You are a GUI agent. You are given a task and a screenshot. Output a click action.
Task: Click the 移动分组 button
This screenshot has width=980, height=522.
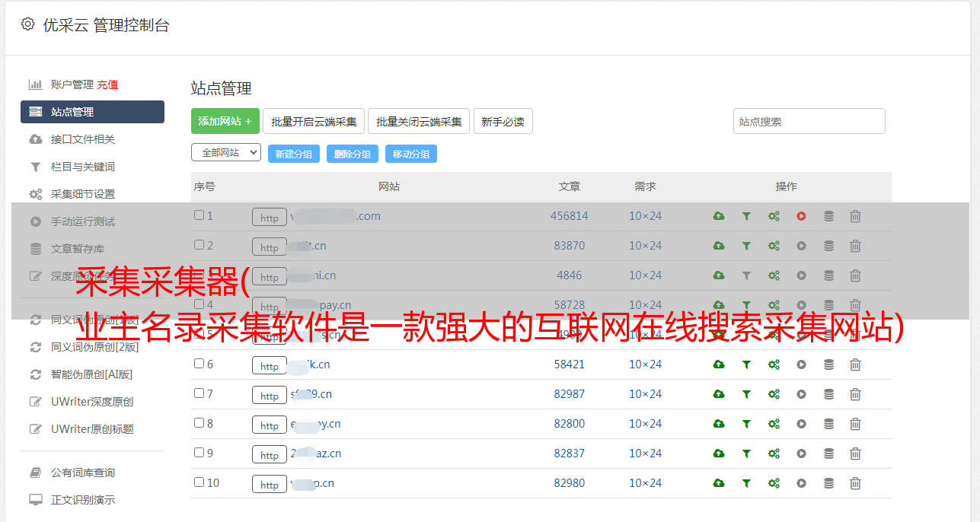coord(411,154)
